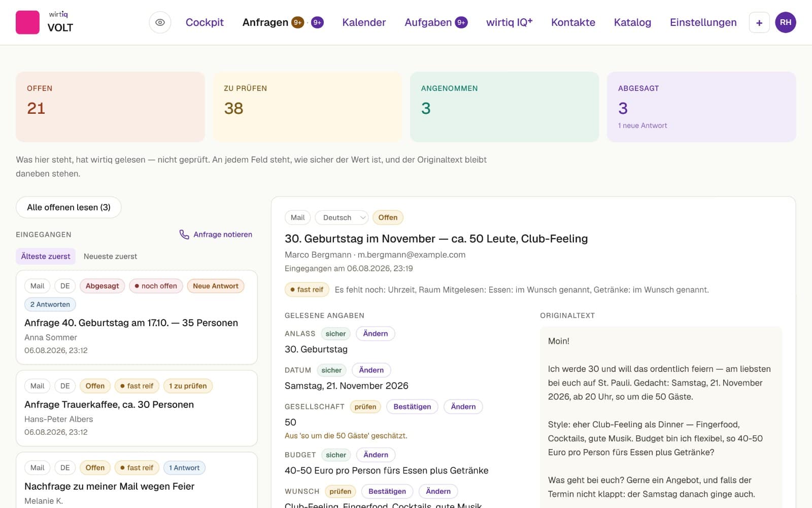
Task: Open the Trauerkaffee request from Hans-Peter Albers
Action: [137, 408]
